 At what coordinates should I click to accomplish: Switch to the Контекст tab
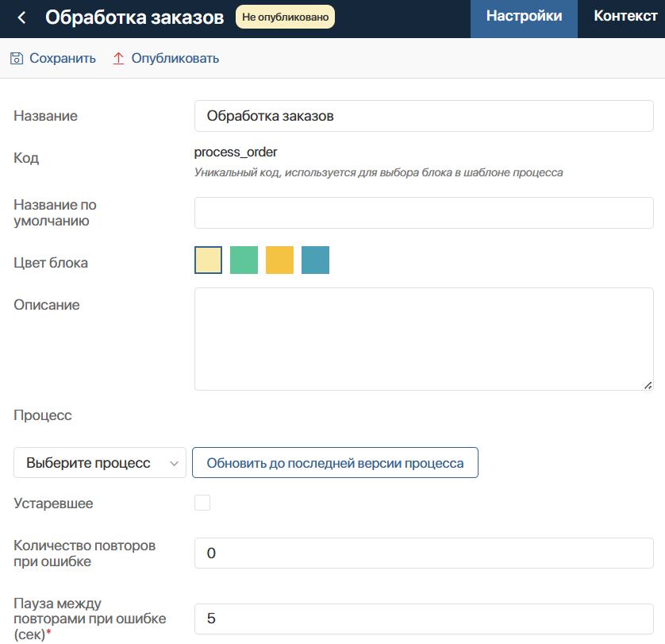pos(625,16)
